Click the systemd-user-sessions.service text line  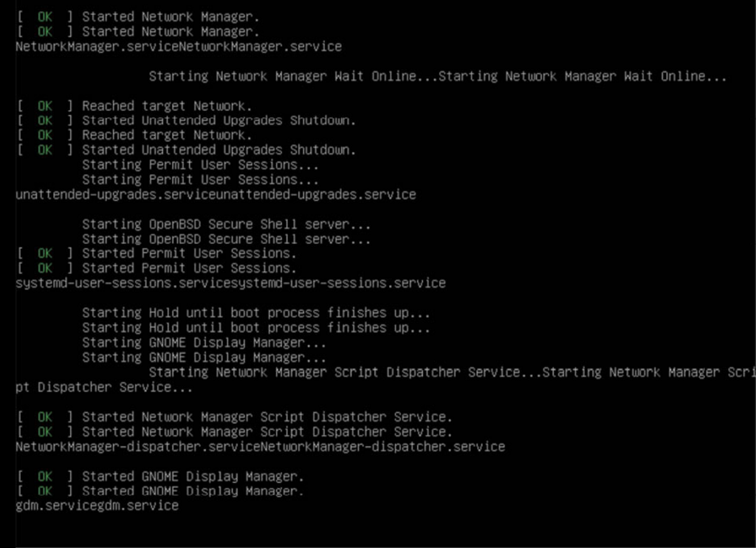[230, 284]
